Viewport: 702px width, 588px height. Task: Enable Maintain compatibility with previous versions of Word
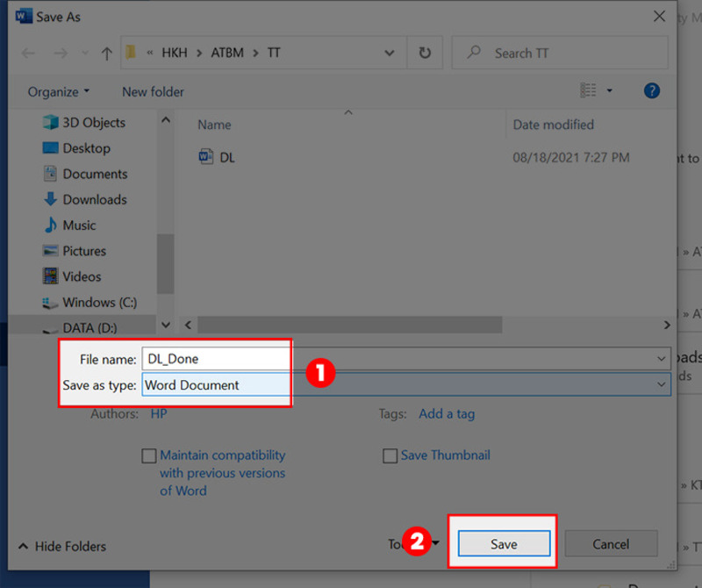coord(149,455)
